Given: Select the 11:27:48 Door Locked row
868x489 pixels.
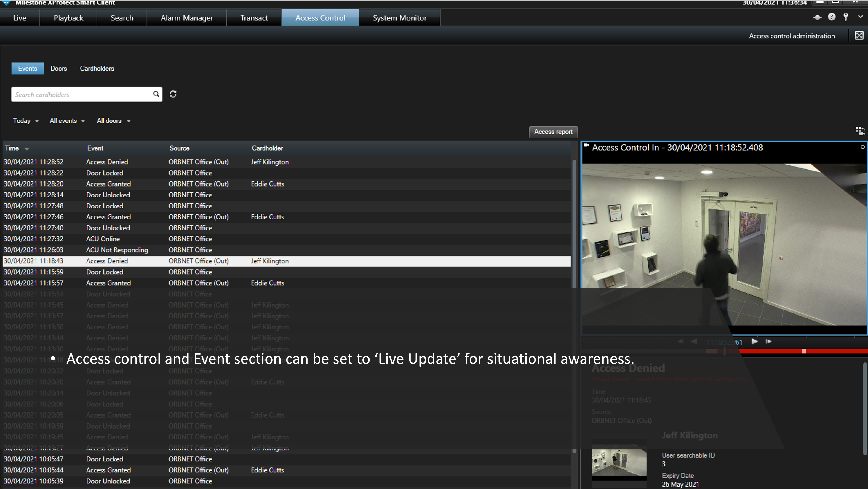Looking at the screenshot, I should pyautogui.click(x=287, y=206).
